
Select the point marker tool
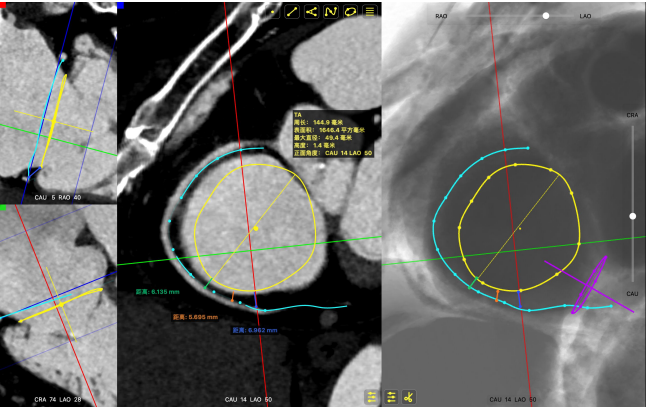[273, 12]
